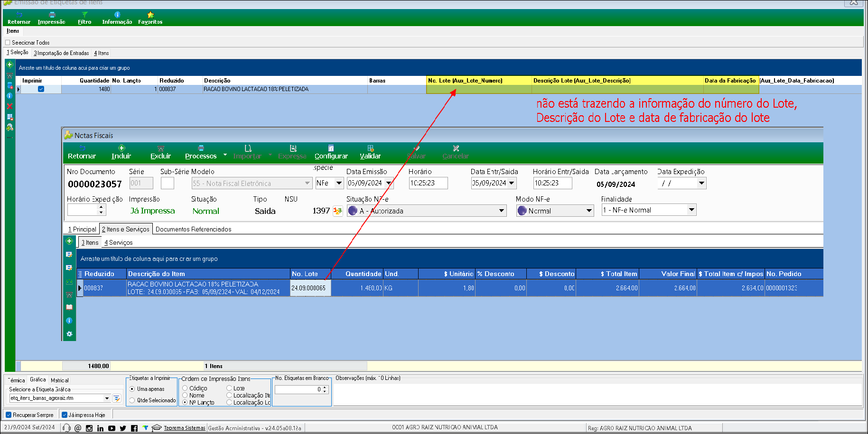The image size is (868, 434).
Task: Click the NSU lookup icon next to 1397
Action: [338, 211]
